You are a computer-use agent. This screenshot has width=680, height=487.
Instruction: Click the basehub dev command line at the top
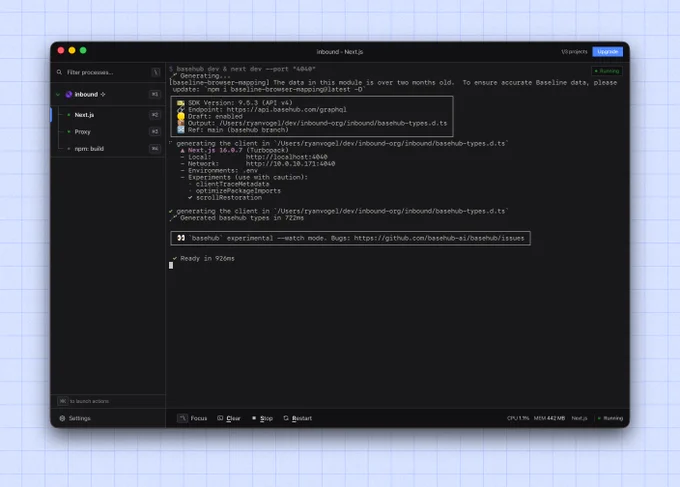(242, 69)
